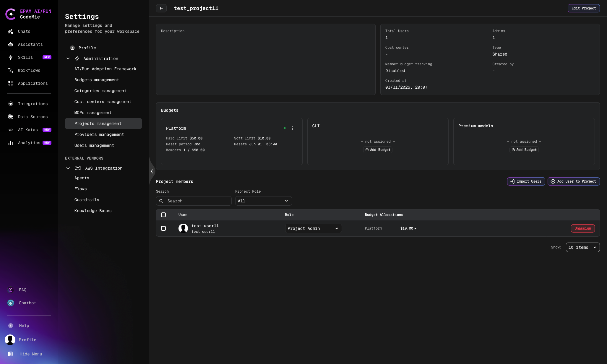Go back with the arrow button

click(x=161, y=8)
